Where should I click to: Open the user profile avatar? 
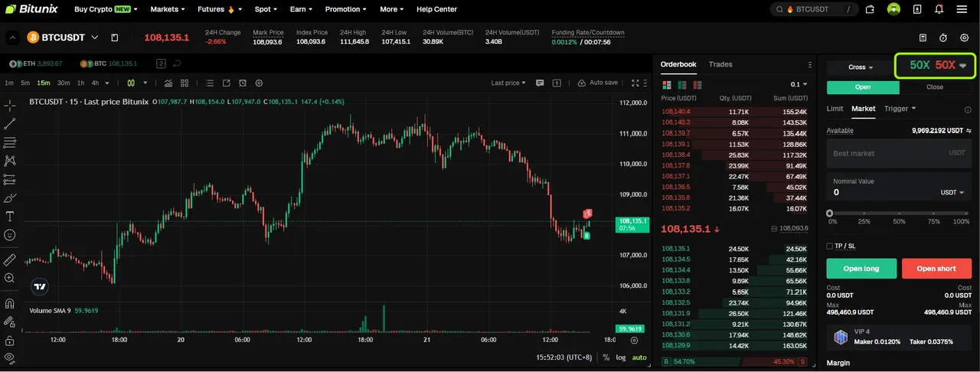click(x=893, y=9)
